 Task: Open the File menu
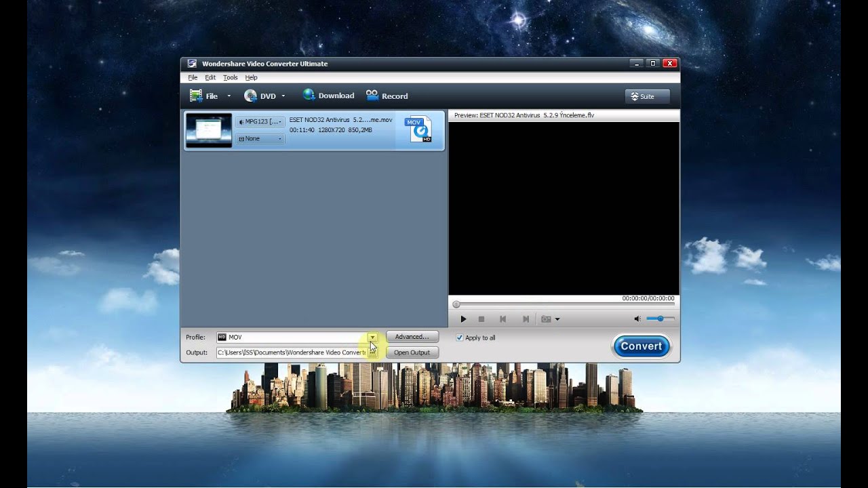193,77
